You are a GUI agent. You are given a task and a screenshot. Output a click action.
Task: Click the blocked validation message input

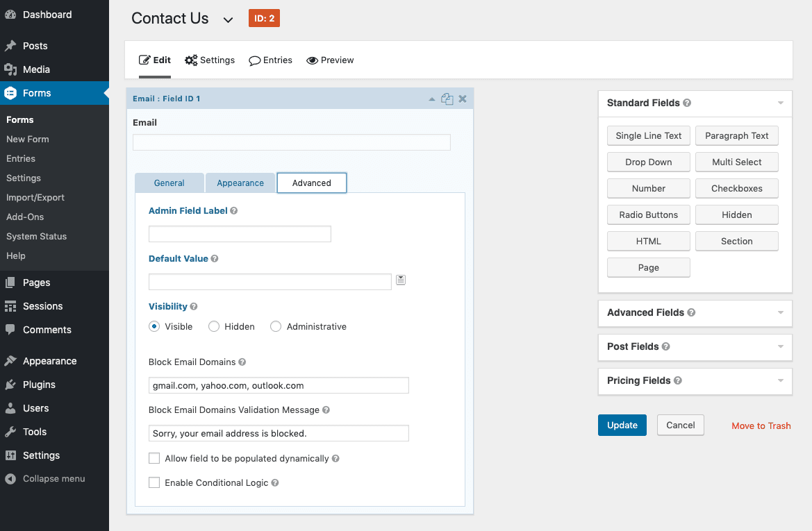279,433
